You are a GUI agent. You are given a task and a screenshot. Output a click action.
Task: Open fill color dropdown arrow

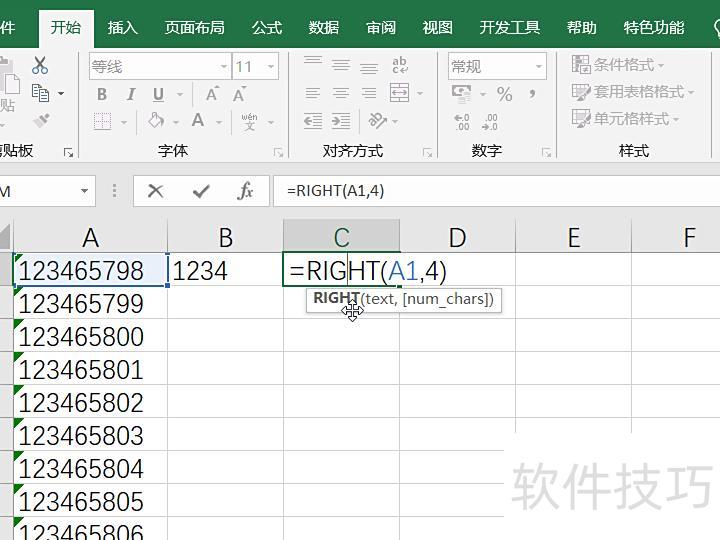176,123
